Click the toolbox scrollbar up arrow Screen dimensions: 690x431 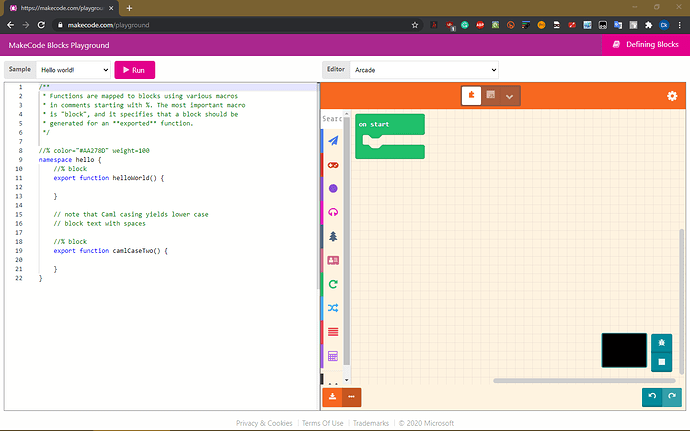click(x=347, y=114)
